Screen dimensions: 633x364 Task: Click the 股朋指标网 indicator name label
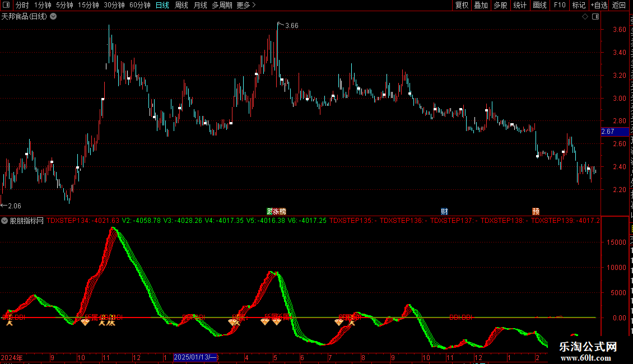coord(27,221)
